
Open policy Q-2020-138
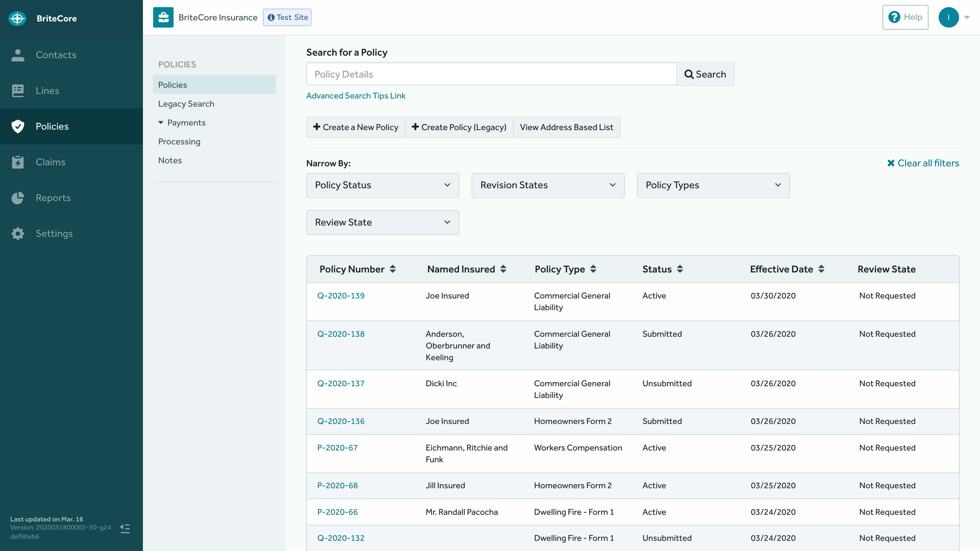coord(340,334)
